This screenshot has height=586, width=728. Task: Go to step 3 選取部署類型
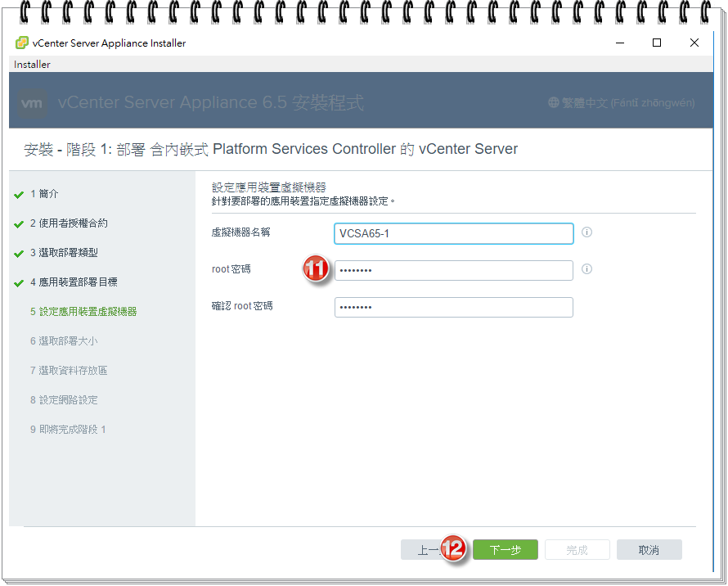(64, 253)
